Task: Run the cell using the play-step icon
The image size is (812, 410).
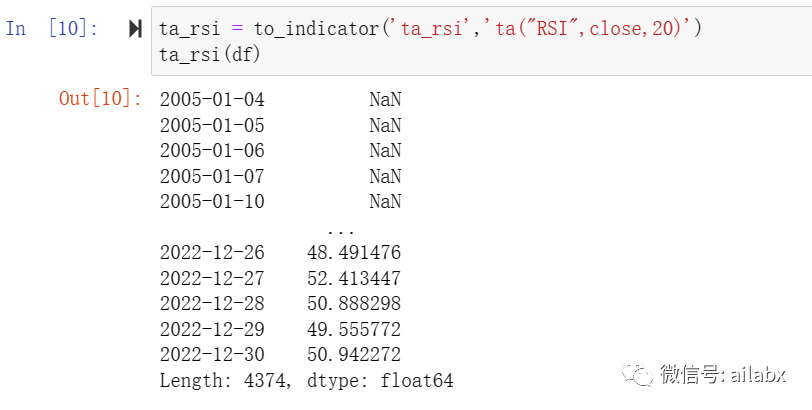Action: click(x=135, y=29)
